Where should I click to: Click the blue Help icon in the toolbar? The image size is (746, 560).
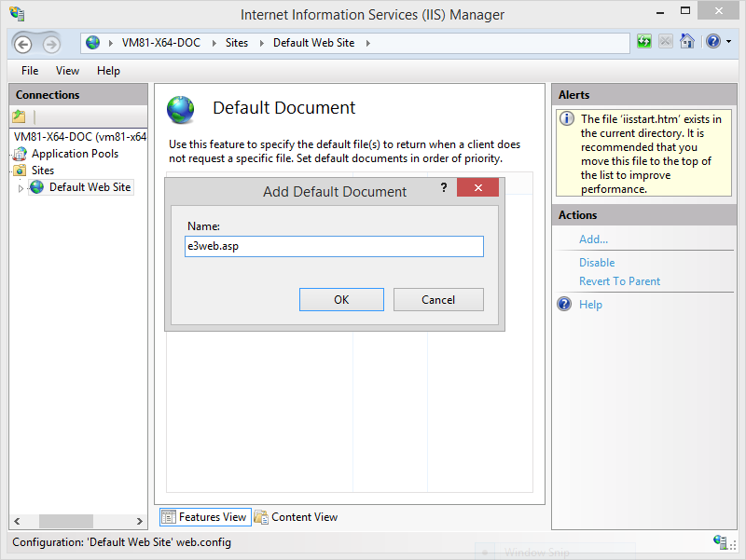point(712,42)
